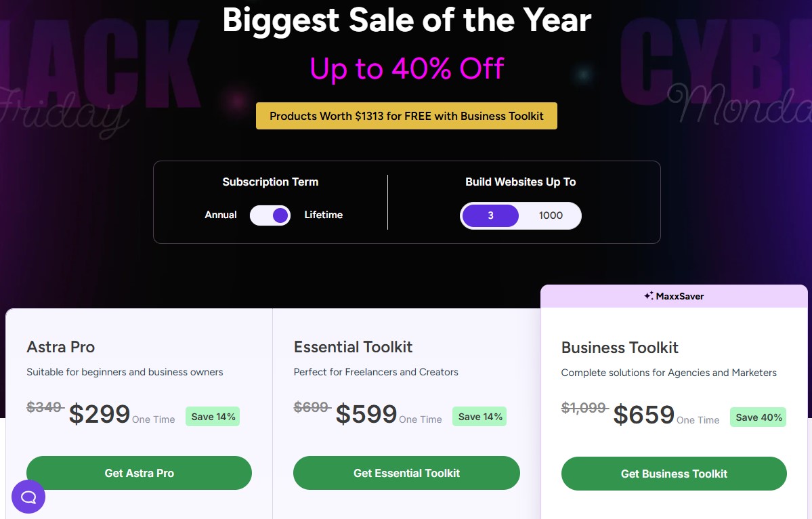Click the Subscription Term switch

270,215
